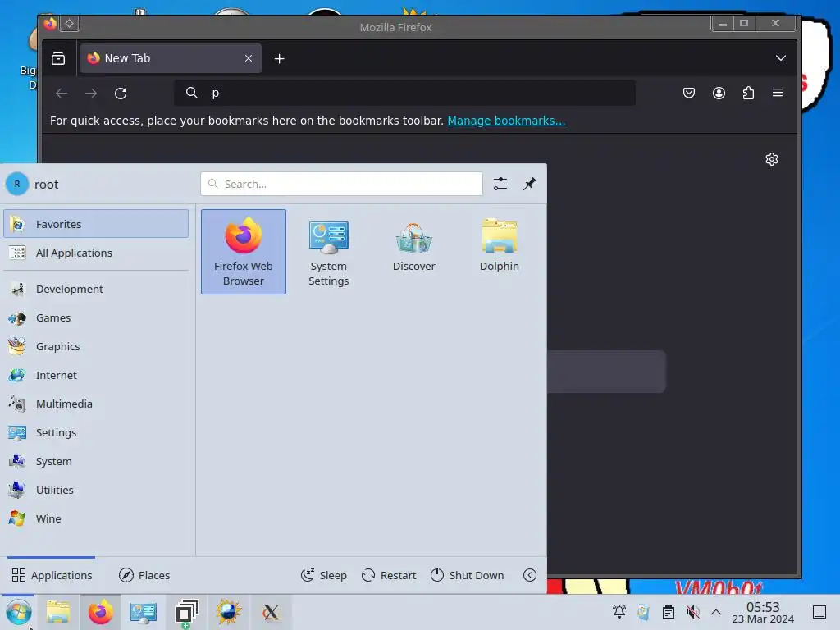Click the Start menu orb on taskbar
Viewport: 840px width, 630px height.
click(19, 612)
